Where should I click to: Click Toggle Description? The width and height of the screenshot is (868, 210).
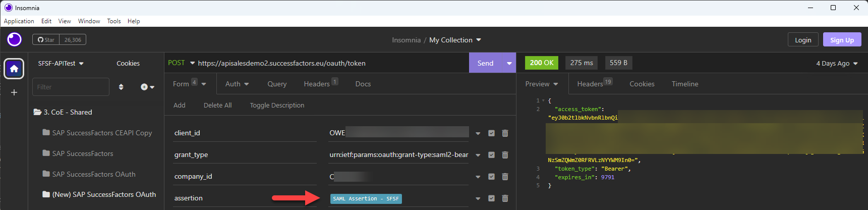pyautogui.click(x=277, y=105)
